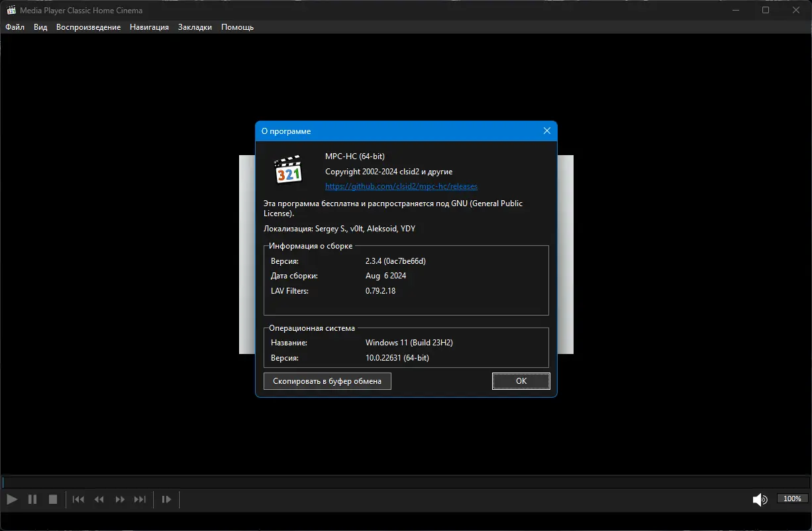This screenshot has height=531, width=812.
Task: Click the Play button in the control bar
Action: 12,499
